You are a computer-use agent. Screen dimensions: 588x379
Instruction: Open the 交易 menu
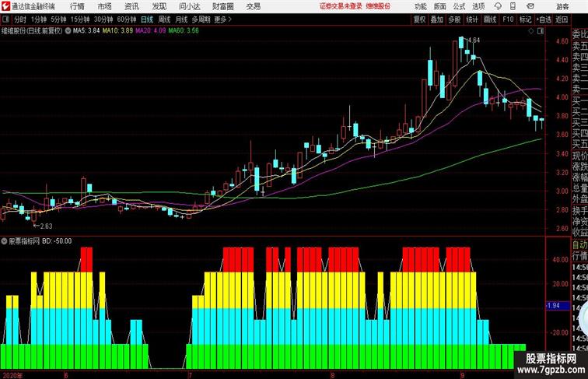[253, 6]
